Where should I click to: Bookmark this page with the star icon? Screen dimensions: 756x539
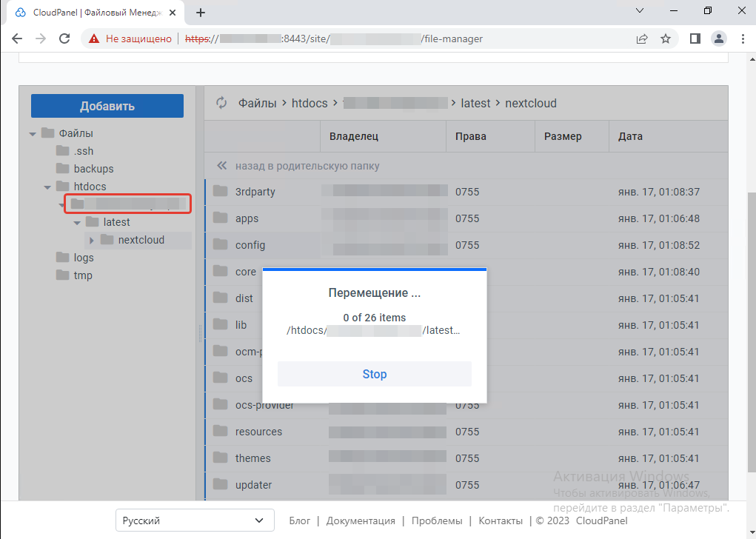tap(666, 38)
